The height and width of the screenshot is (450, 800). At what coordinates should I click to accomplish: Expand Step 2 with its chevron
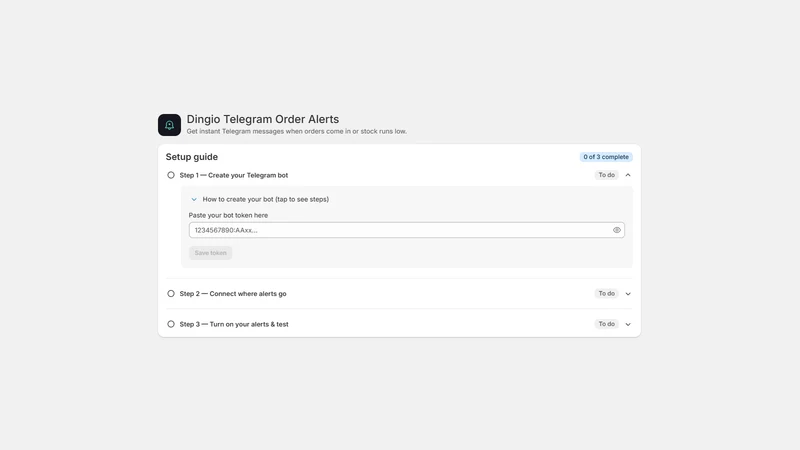[x=628, y=293]
